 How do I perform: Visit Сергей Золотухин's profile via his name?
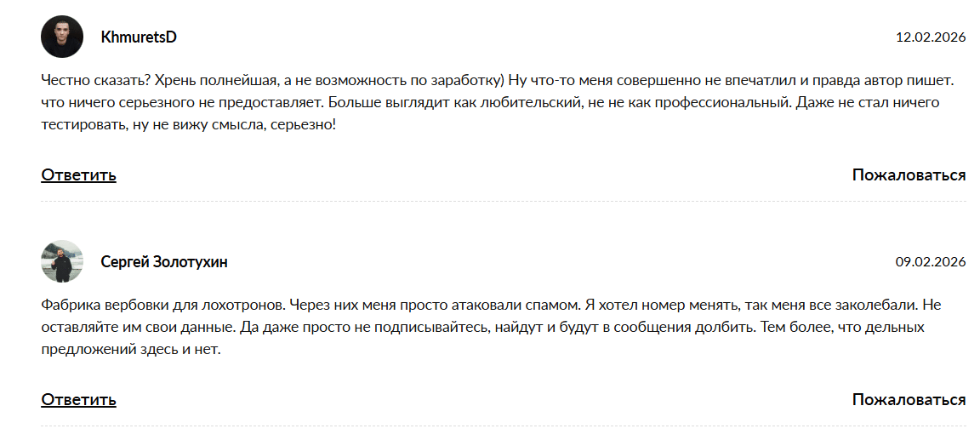[164, 262]
